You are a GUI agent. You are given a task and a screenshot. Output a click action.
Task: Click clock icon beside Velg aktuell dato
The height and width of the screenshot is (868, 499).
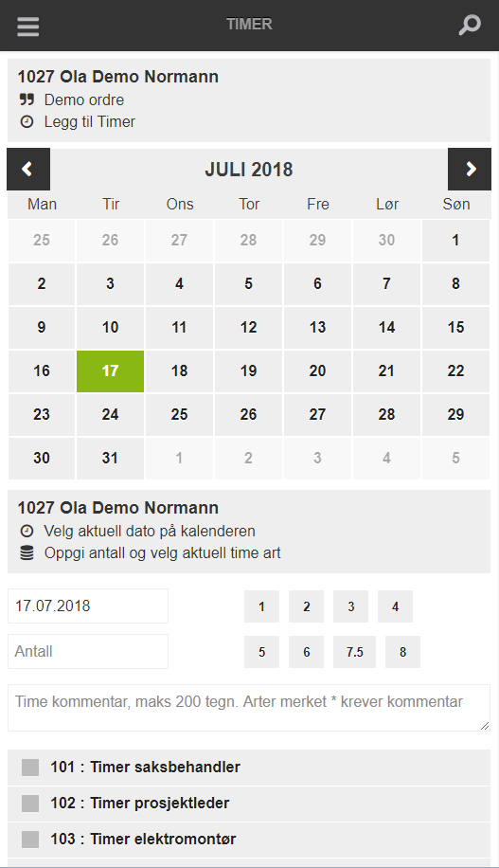(x=27, y=531)
